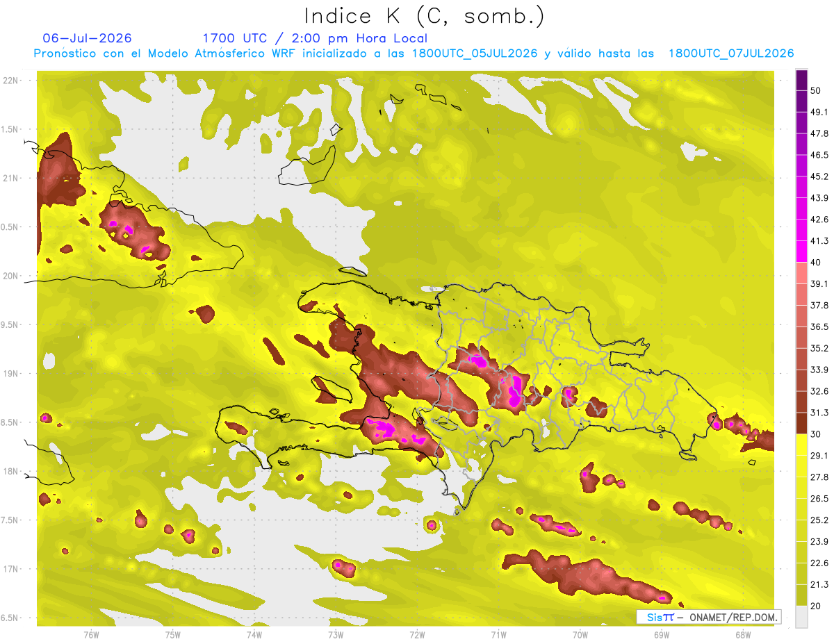Click the "70W" longitude label
The width and height of the screenshot is (834, 644).
[x=580, y=634]
